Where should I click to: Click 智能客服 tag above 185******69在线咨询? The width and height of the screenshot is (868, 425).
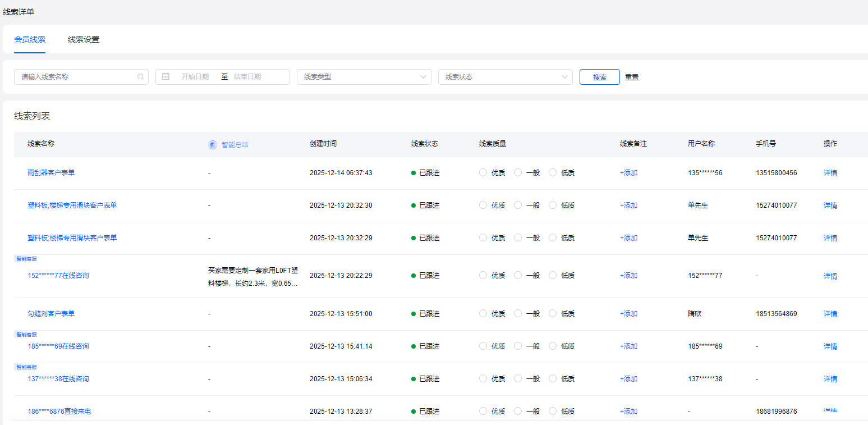tap(26, 334)
